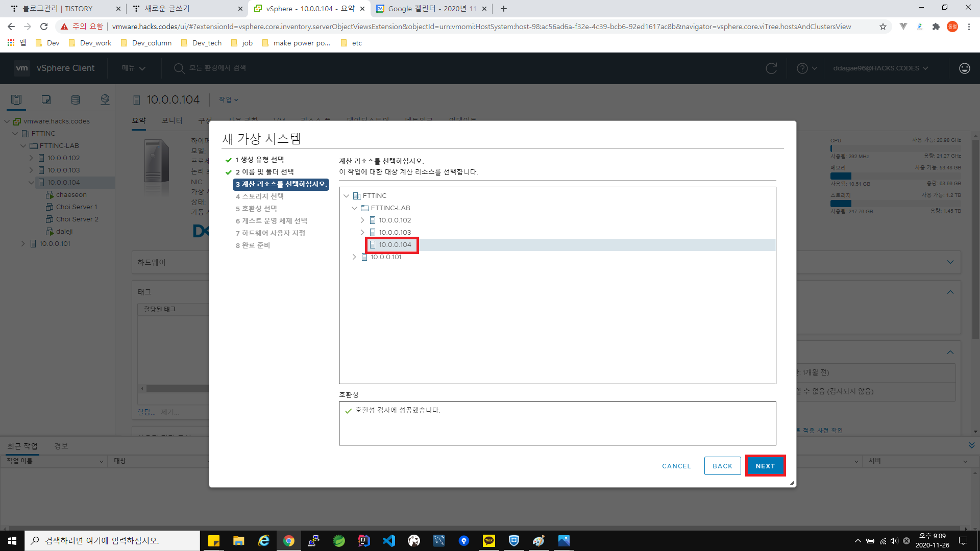This screenshot has width=980, height=551.
Task: Open the 작업 actions dropdown
Action: [228, 99]
